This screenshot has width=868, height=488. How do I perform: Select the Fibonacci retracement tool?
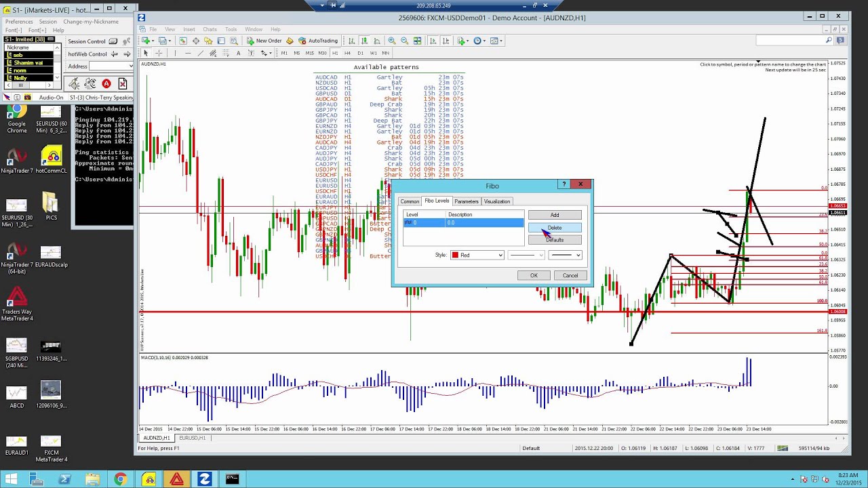(226, 53)
